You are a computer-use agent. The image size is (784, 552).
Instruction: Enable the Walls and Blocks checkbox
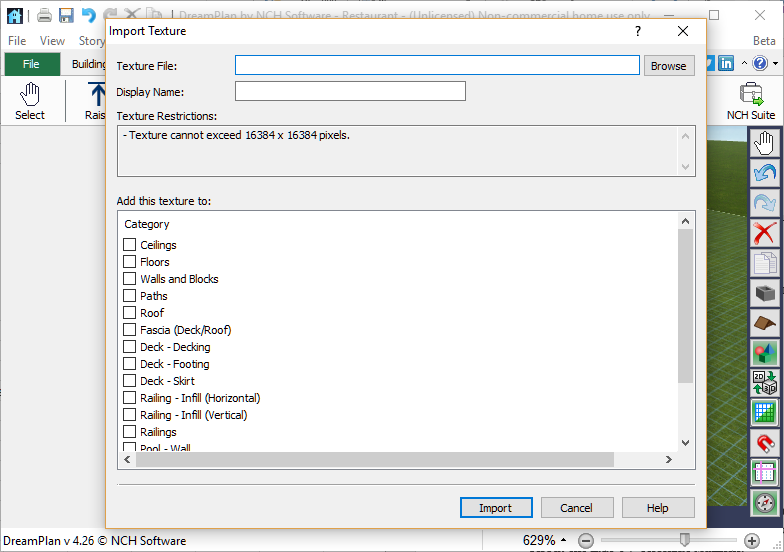click(130, 279)
